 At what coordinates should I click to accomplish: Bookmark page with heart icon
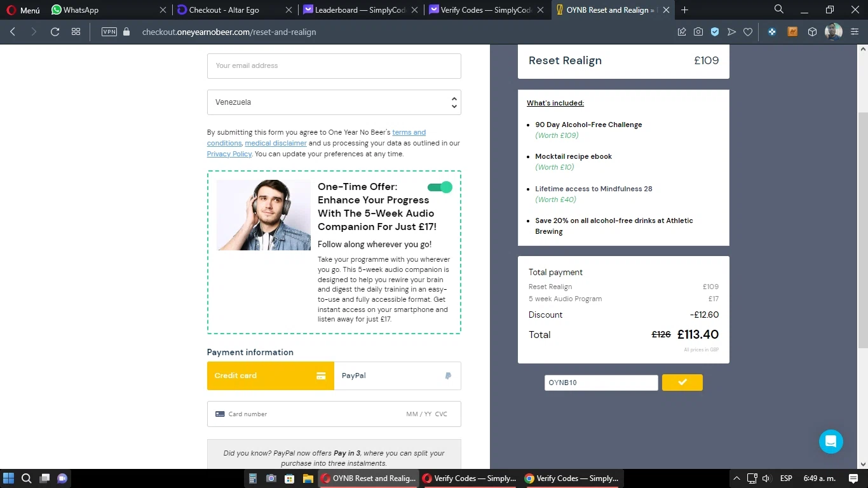tap(748, 32)
